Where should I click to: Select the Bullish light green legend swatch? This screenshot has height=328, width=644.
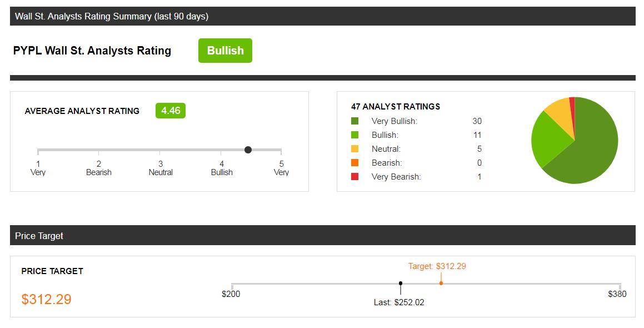[355, 135]
